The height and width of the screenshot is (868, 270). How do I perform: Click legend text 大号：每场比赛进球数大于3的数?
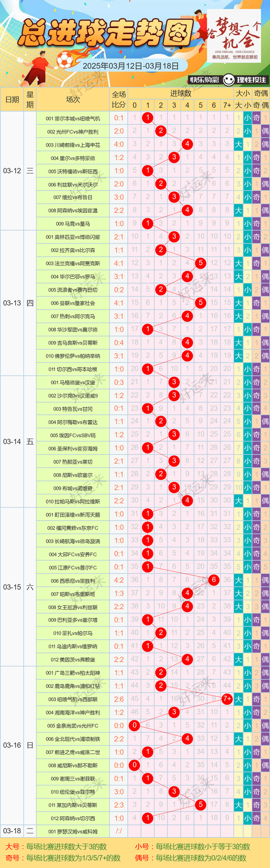tap(56, 846)
